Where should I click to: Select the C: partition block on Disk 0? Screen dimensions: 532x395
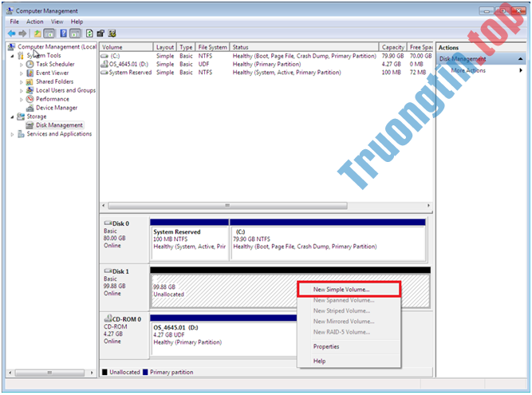(327, 239)
